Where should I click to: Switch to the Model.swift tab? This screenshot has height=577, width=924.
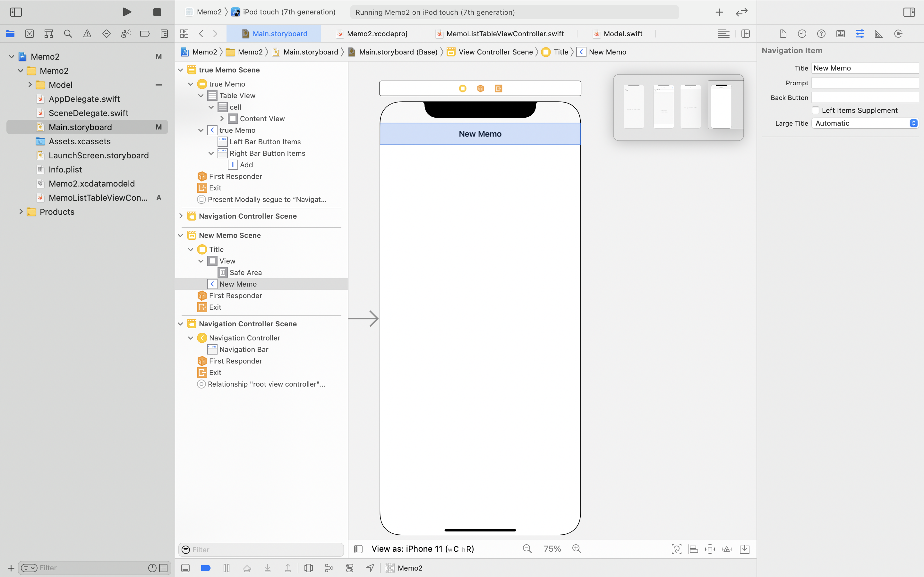[622, 34]
